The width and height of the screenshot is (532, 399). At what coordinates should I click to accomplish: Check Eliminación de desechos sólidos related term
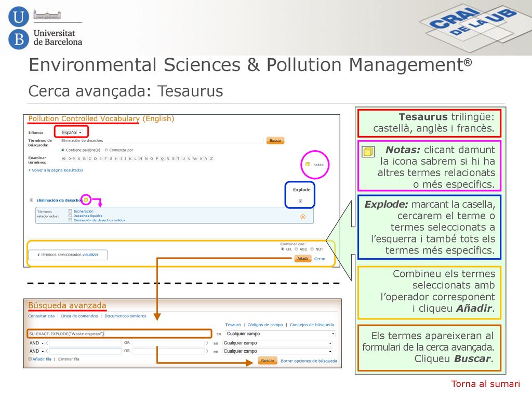tap(70, 220)
